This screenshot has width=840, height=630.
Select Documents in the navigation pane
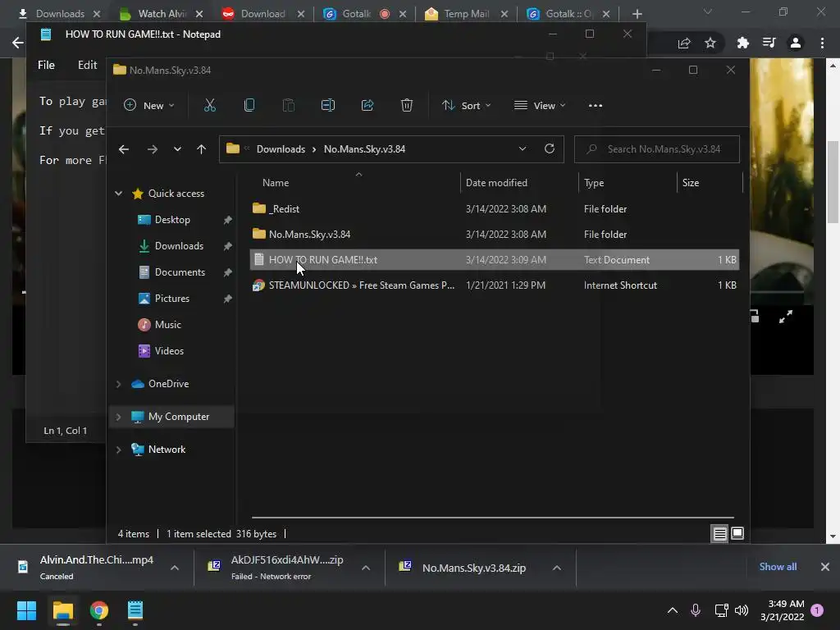point(180,272)
